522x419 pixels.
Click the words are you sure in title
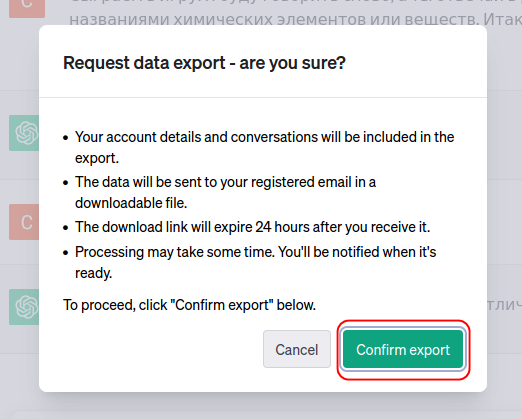pos(293,63)
